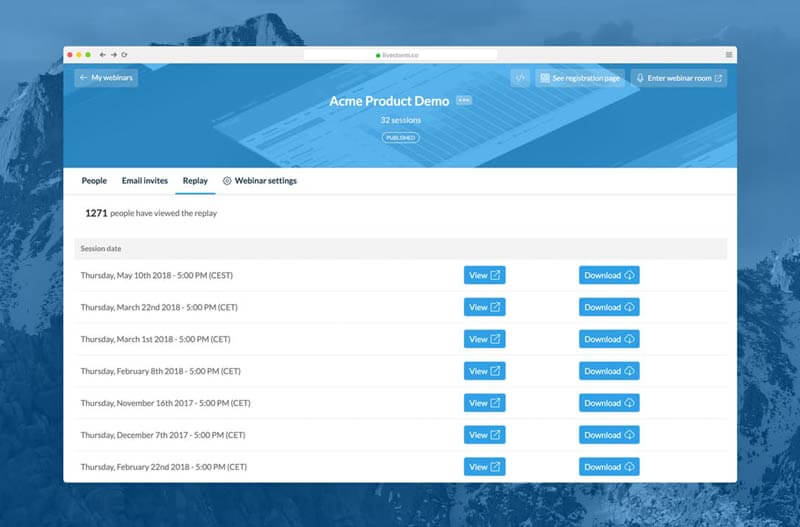Go back to My webinars

point(106,78)
